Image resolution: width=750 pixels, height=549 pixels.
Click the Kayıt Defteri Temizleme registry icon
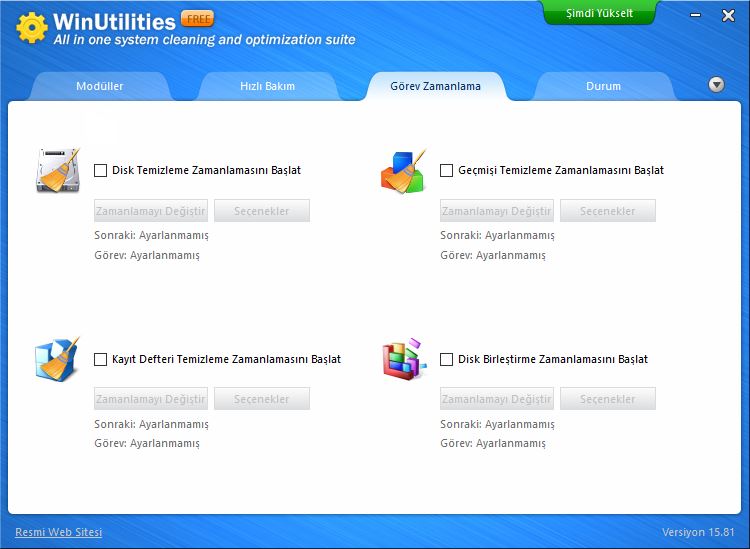[x=57, y=359]
